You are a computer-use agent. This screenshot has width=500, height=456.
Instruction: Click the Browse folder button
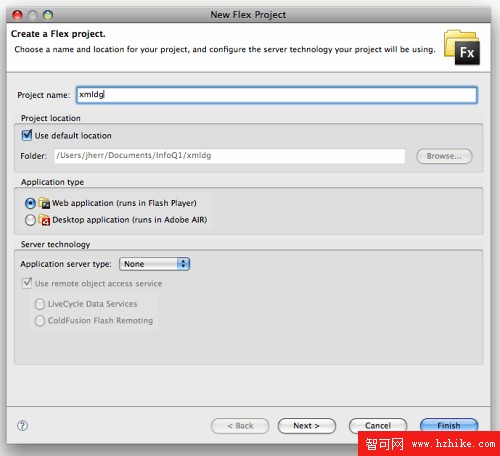pyautogui.click(x=444, y=156)
